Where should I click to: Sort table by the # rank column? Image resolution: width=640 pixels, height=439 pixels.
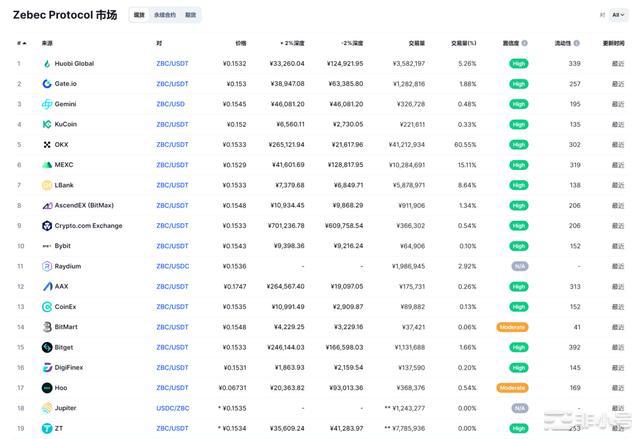pos(22,43)
